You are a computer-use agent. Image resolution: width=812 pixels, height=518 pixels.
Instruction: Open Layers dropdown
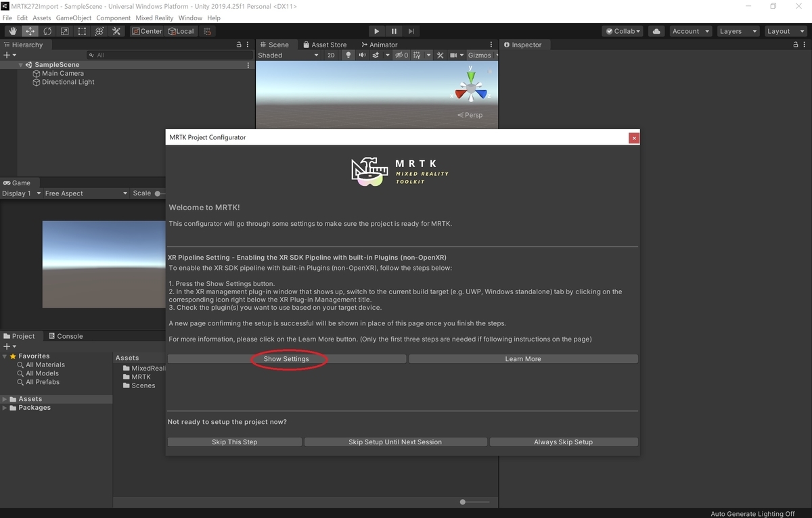point(738,31)
